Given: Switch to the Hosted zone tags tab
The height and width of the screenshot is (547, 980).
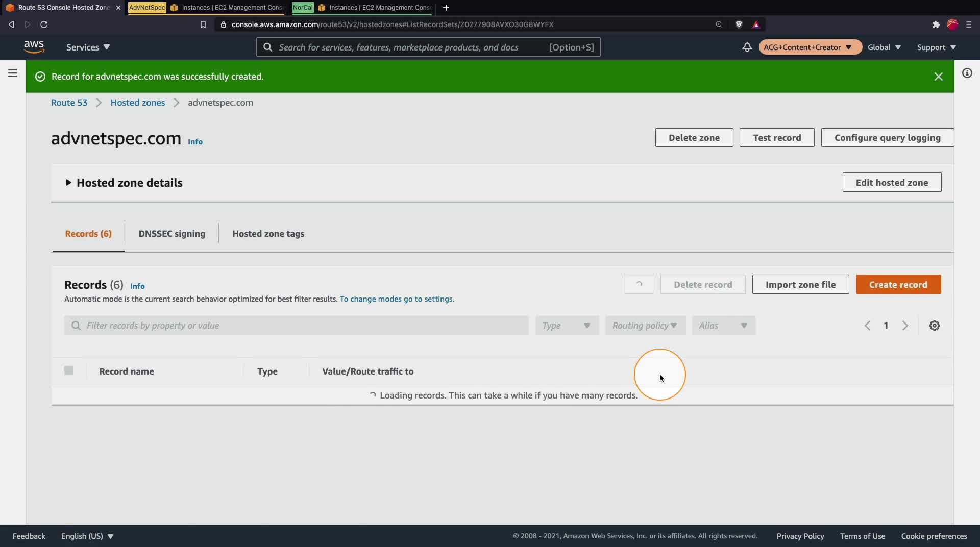Looking at the screenshot, I should (x=268, y=234).
